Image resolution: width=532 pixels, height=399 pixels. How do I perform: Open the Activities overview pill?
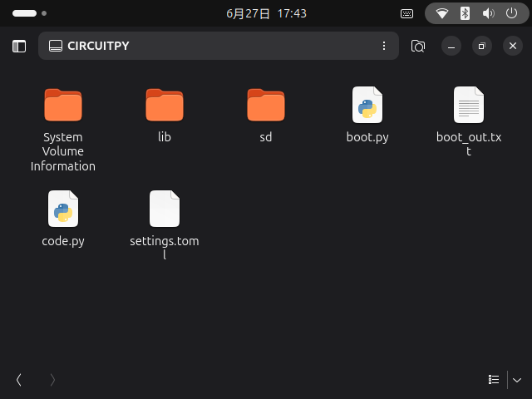point(24,13)
